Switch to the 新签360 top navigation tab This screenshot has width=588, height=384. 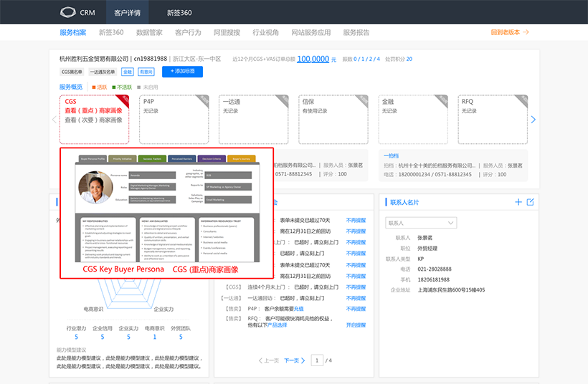click(179, 13)
